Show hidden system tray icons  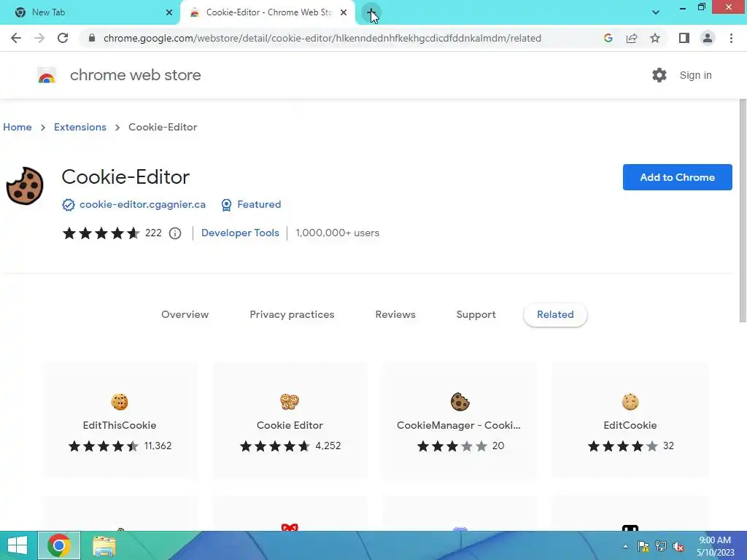(625, 546)
